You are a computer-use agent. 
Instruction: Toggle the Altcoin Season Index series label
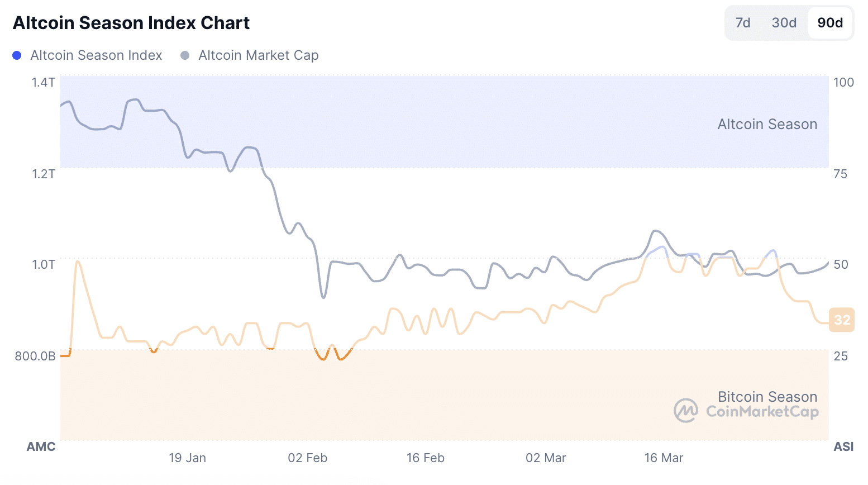click(96, 55)
